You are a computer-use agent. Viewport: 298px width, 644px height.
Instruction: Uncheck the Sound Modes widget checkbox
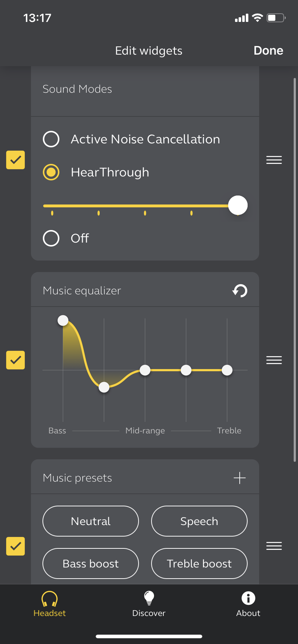pyautogui.click(x=15, y=160)
